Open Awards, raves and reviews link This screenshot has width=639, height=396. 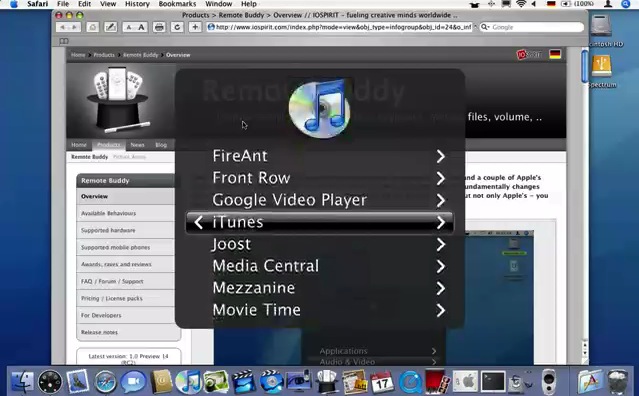tap(126, 264)
